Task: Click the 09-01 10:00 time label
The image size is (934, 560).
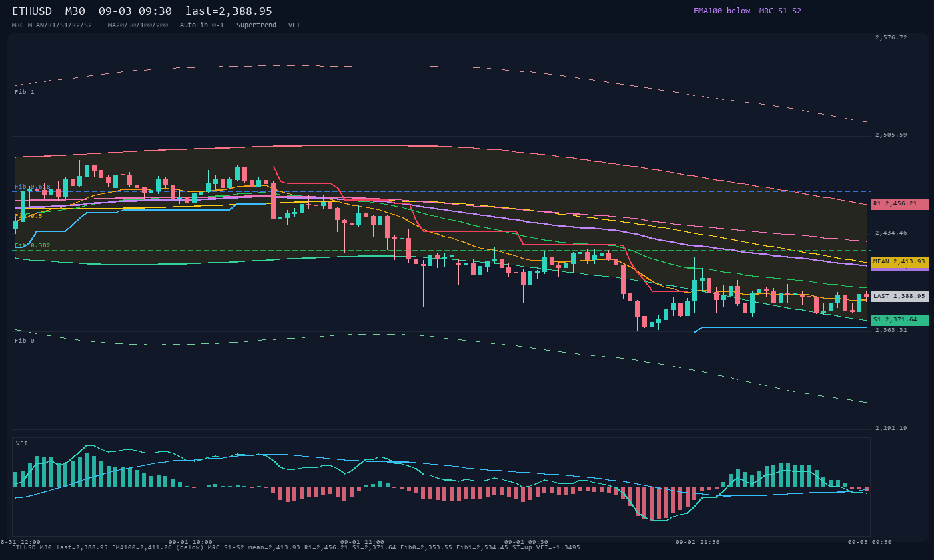Action: coord(191,542)
